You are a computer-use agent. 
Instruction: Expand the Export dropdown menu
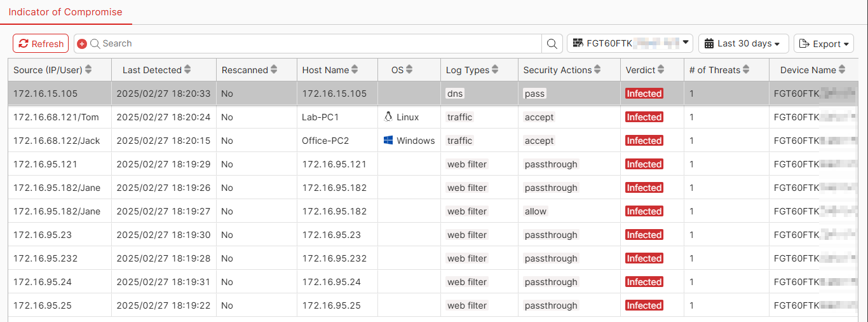[x=824, y=44]
